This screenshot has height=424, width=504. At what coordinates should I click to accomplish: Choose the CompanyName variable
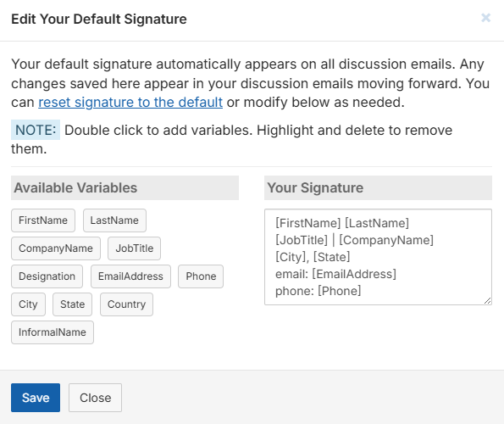[x=56, y=248]
